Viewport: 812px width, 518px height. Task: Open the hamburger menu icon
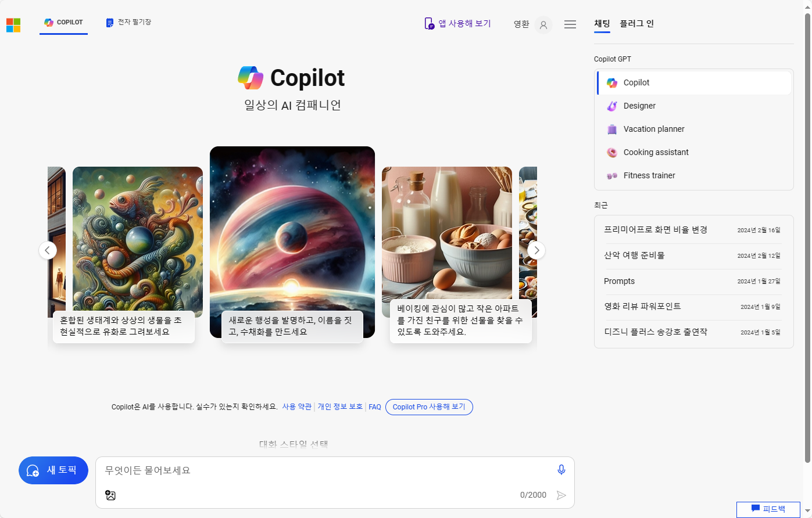click(x=570, y=24)
